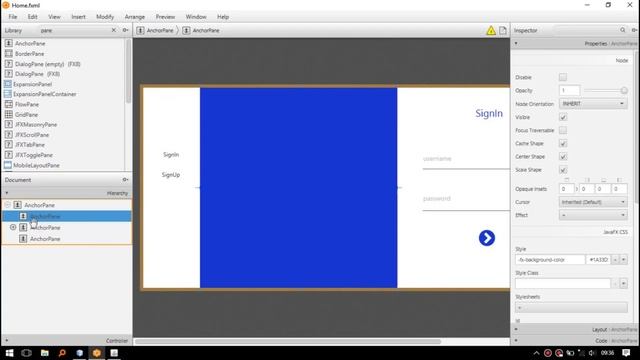640x360 pixels.
Task: Click the Opacity value field
Action: pyautogui.click(x=569, y=91)
